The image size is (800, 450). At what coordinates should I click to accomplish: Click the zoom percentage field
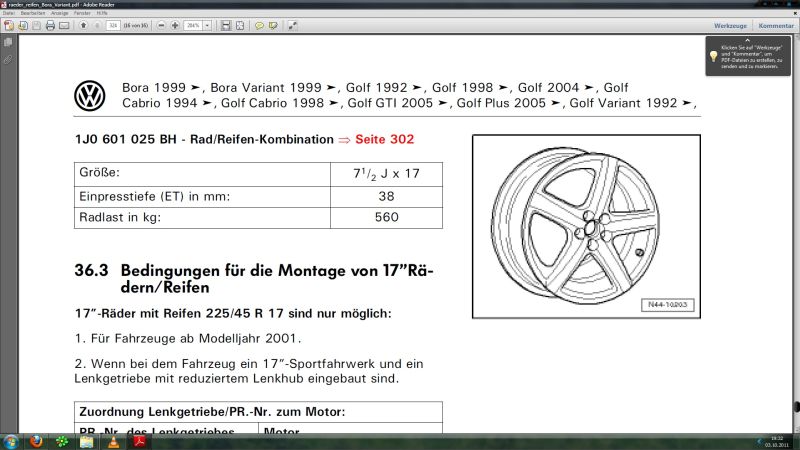(193, 25)
